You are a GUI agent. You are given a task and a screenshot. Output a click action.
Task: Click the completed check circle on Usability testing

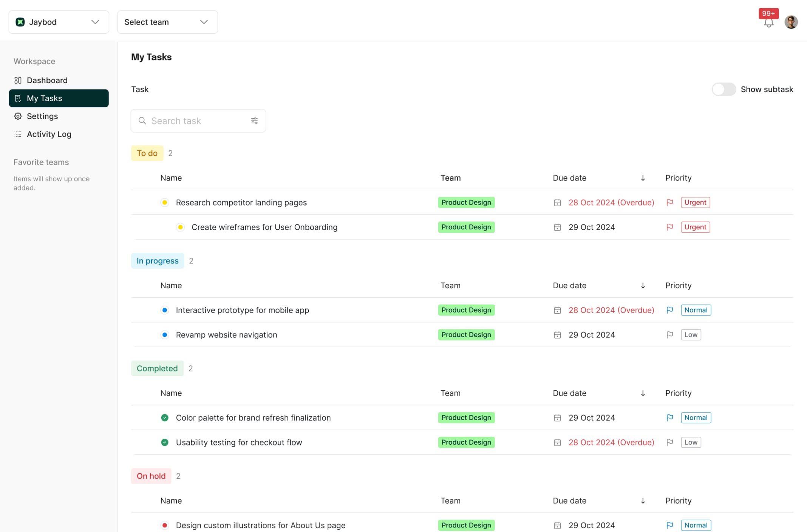point(164,442)
